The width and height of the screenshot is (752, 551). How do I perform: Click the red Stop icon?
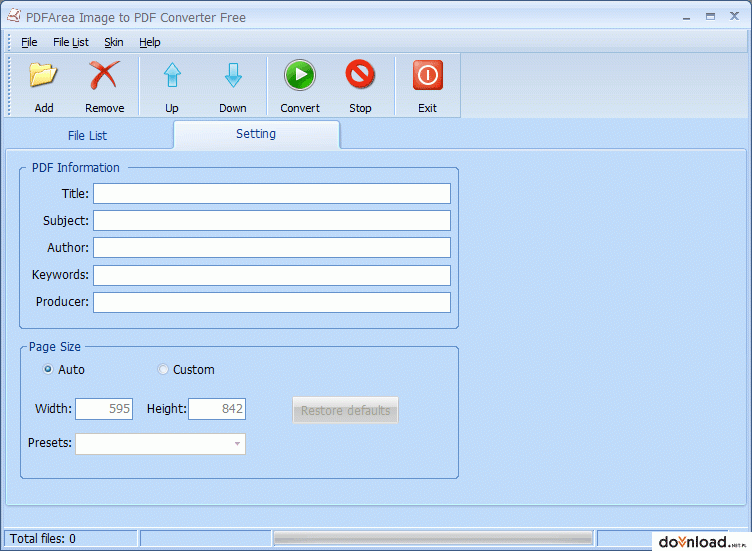pos(360,74)
